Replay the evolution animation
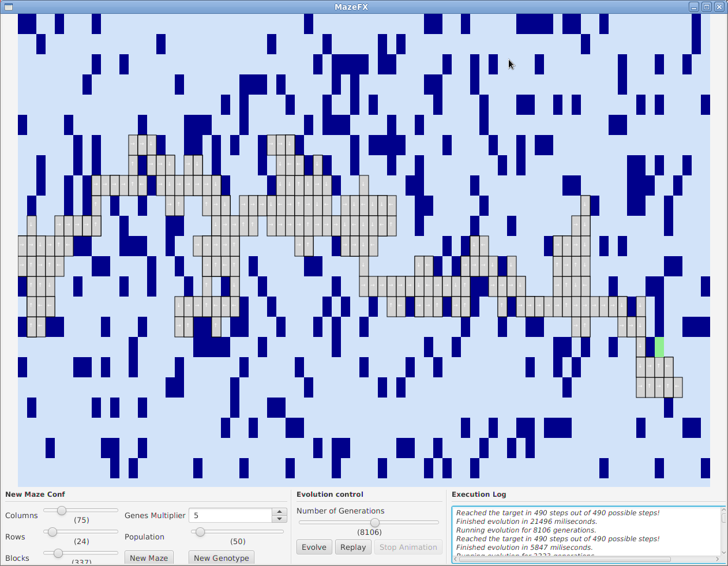Image resolution: width=728 pixels, height=566 pixels. 353,547
